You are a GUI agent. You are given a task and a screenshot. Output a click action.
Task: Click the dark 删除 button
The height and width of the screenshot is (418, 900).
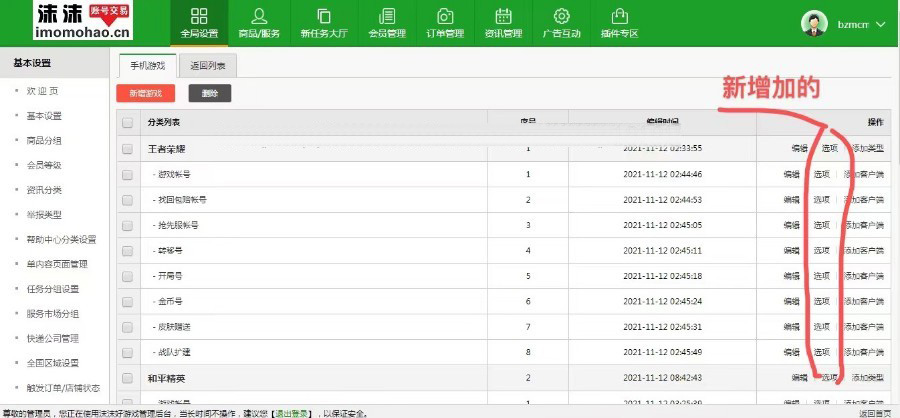click(x=209, y=93)
